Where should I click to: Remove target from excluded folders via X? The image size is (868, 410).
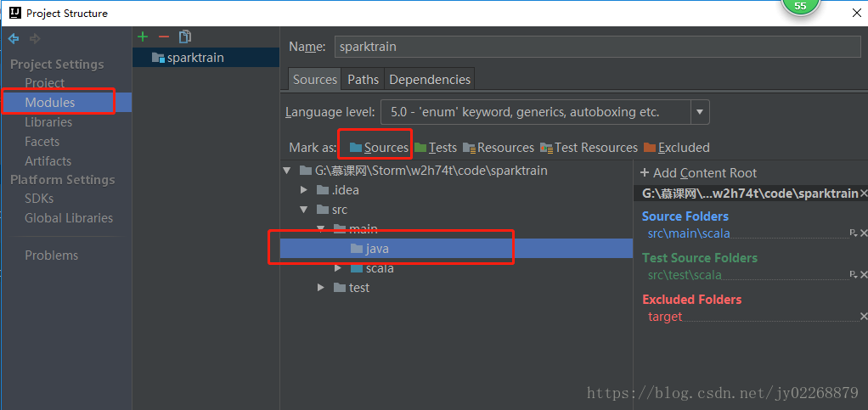[863, 316]
